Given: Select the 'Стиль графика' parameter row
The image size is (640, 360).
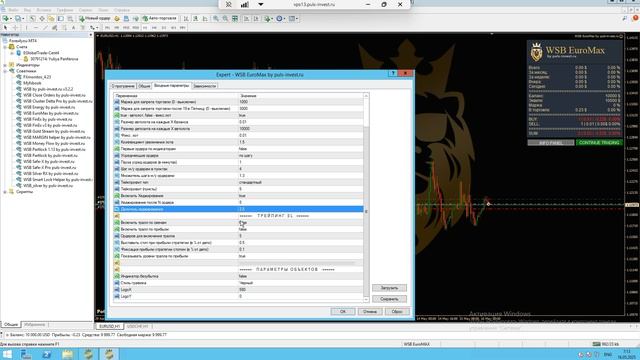Looking at the screenshot, I should 238,283.
